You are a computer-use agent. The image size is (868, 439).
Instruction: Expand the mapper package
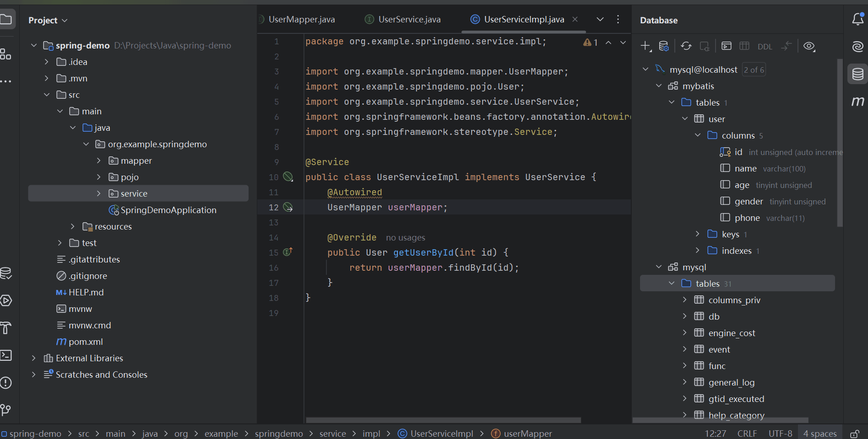pos(98,161)
